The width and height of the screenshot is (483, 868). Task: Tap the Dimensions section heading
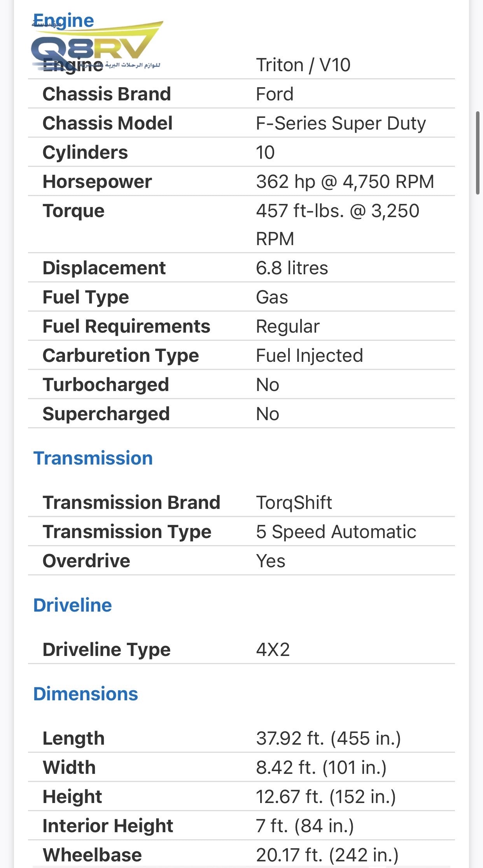point(86,694)
